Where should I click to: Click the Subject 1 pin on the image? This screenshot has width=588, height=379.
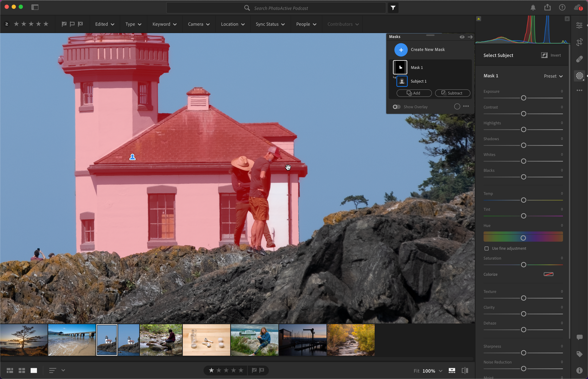pyautogui.click(x=132, y=157)
